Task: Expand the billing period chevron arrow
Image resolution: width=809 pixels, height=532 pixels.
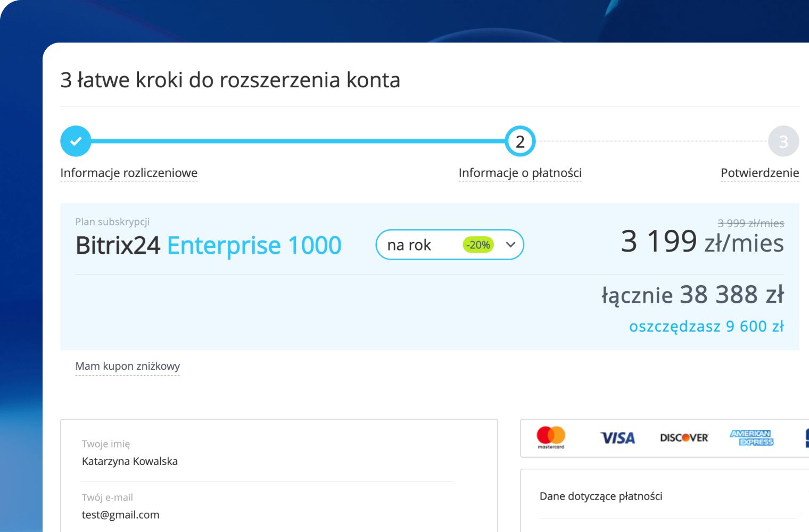Action: (x=510, y=245)
